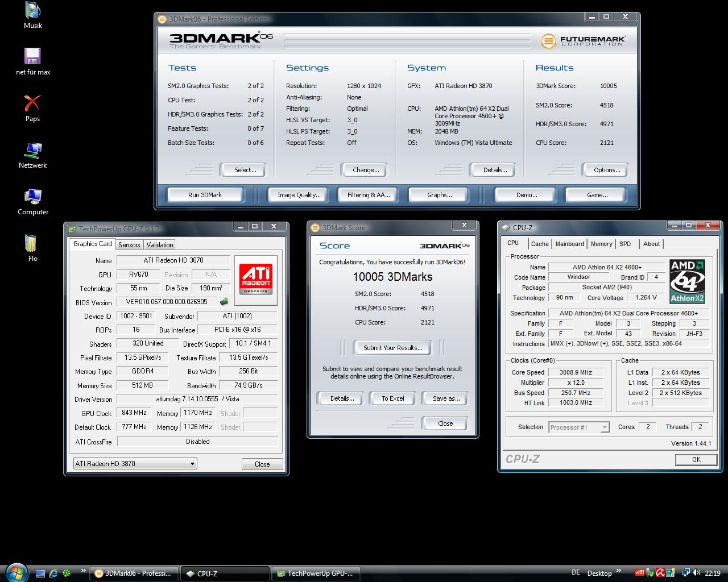This screenshot has width=728, height=582.
Task: Open the Graphs button in 3DMark06
Action: tap(439, 195)
